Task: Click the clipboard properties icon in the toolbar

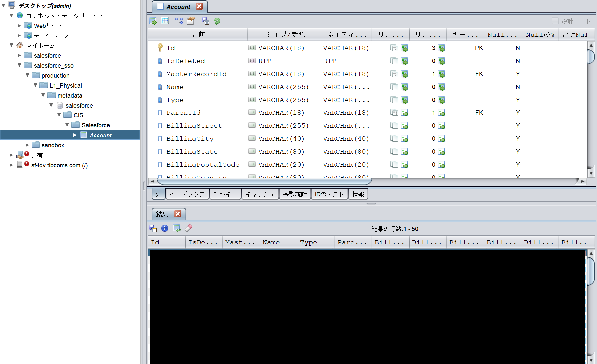Action: tap(191, 21)
